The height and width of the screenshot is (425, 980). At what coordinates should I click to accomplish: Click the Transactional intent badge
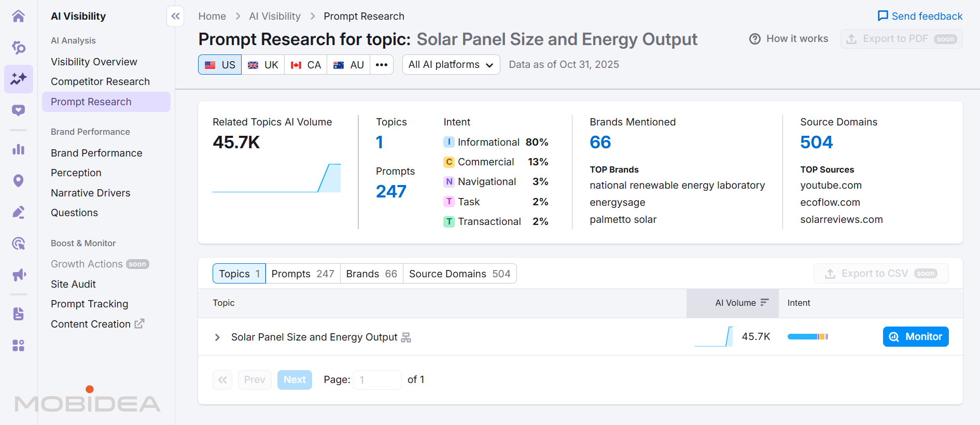449,221
